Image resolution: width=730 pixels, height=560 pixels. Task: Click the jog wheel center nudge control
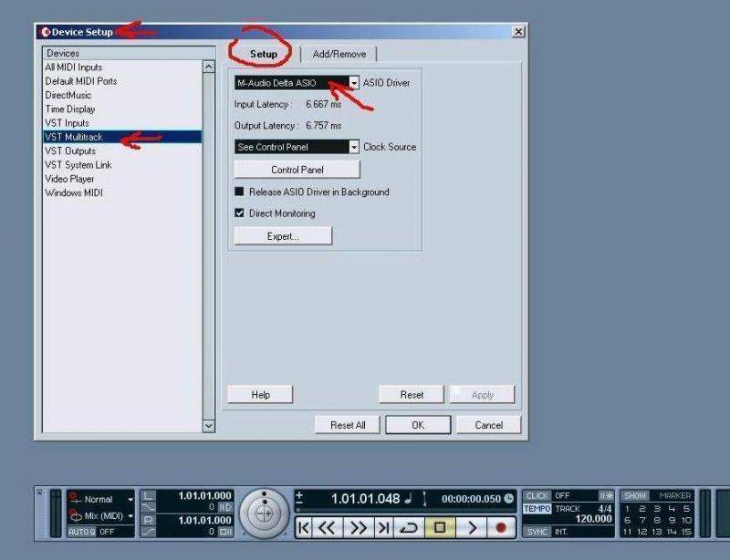[265, 513]
